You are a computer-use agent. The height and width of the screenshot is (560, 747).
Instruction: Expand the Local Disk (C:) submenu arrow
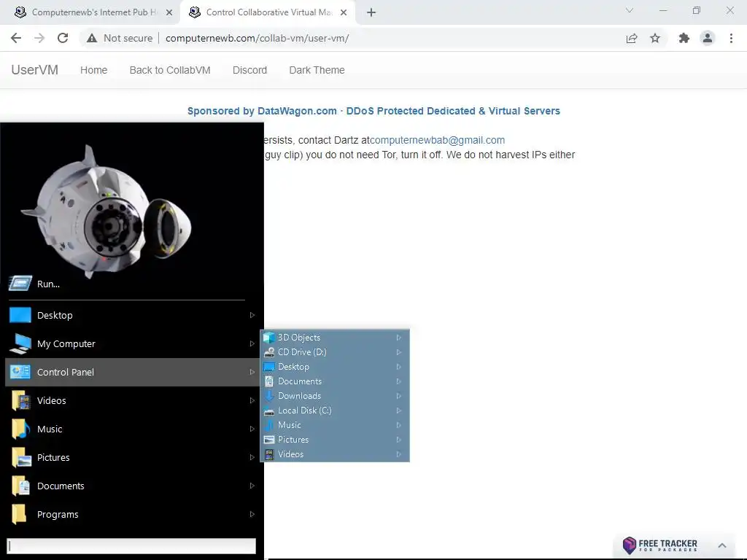pos(399,411)
